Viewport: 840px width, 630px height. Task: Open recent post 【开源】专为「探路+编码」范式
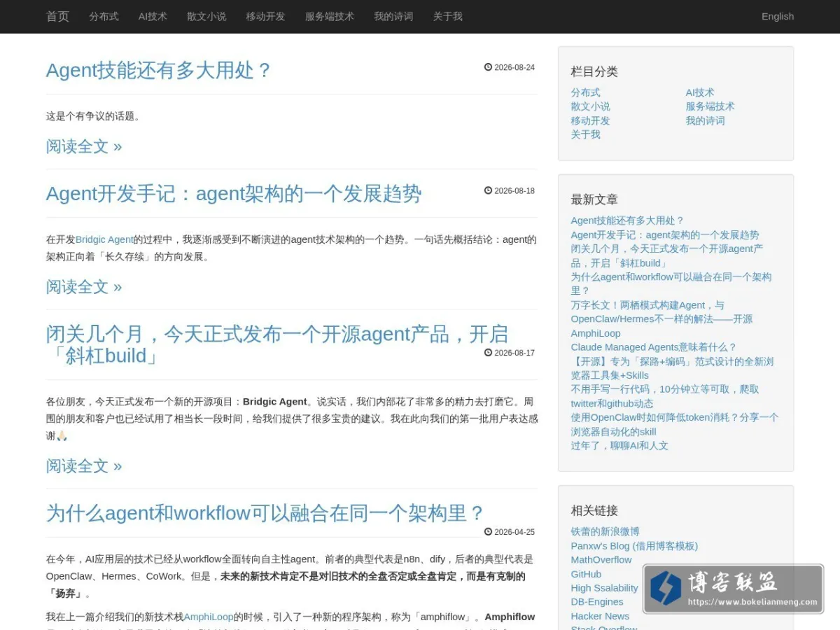(x=672, y=368)
